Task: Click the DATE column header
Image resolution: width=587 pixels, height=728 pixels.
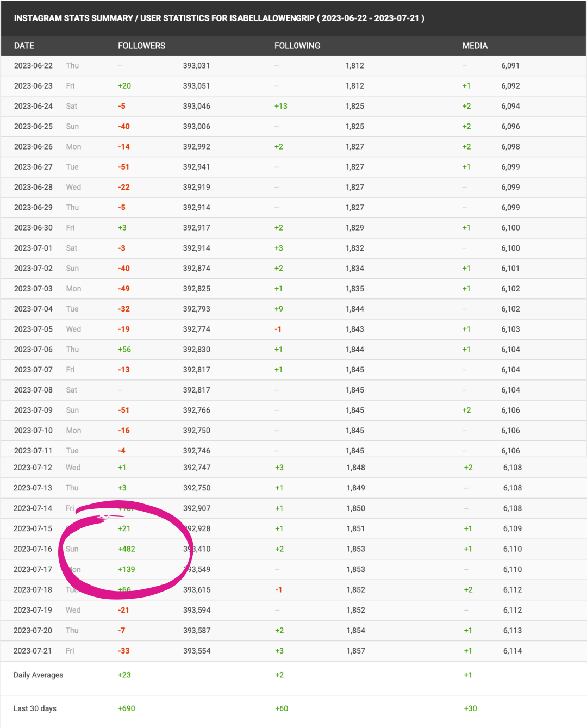Action: tap(24, 46)
